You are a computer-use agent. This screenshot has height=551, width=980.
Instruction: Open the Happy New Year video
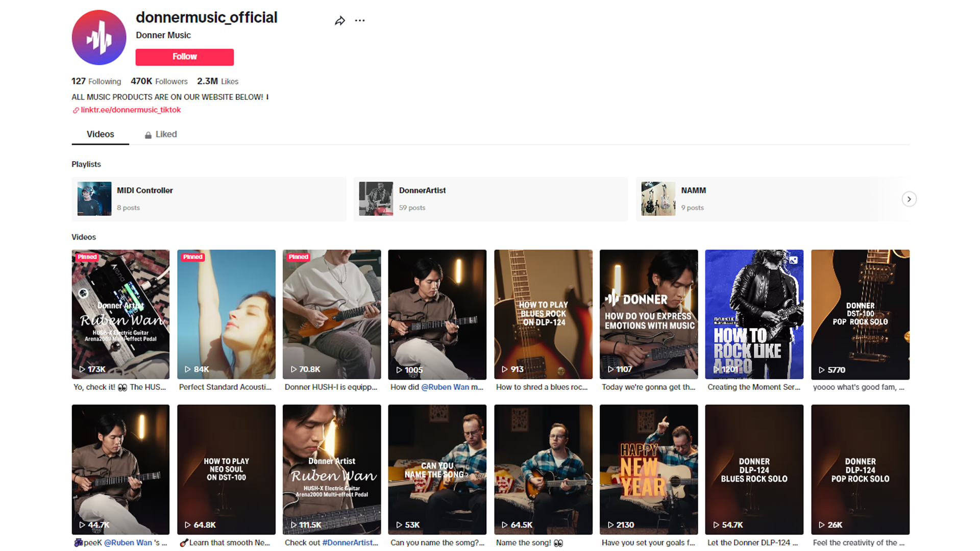click(649, 469)
